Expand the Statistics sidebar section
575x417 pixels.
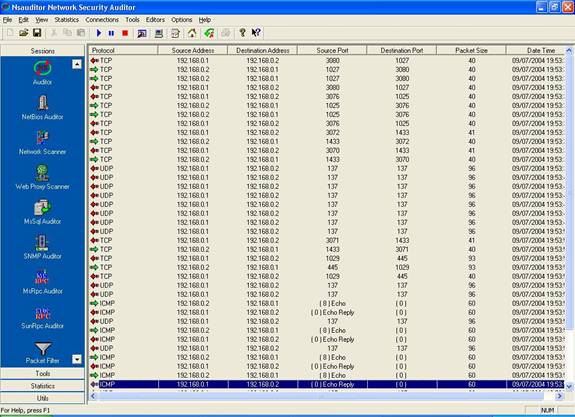point(43,386)
